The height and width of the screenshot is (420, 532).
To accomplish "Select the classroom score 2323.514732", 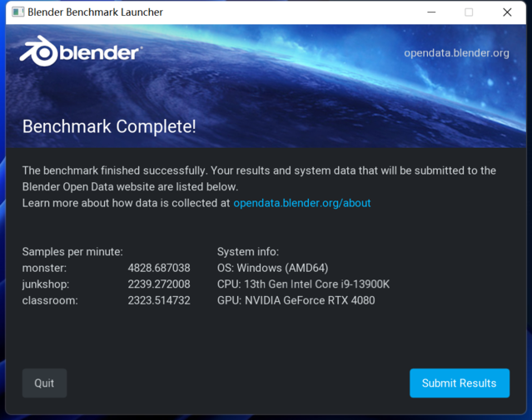I will pos(159,300).
